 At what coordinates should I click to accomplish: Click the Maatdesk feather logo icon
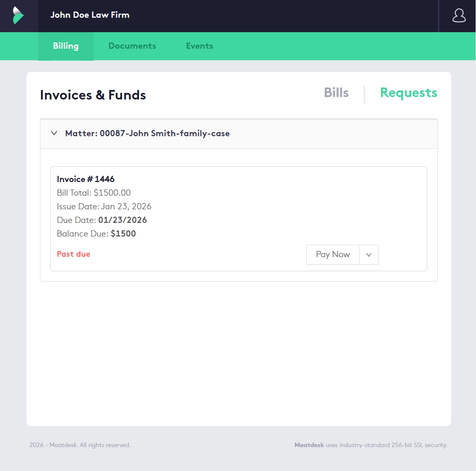(x=18, y=15)
